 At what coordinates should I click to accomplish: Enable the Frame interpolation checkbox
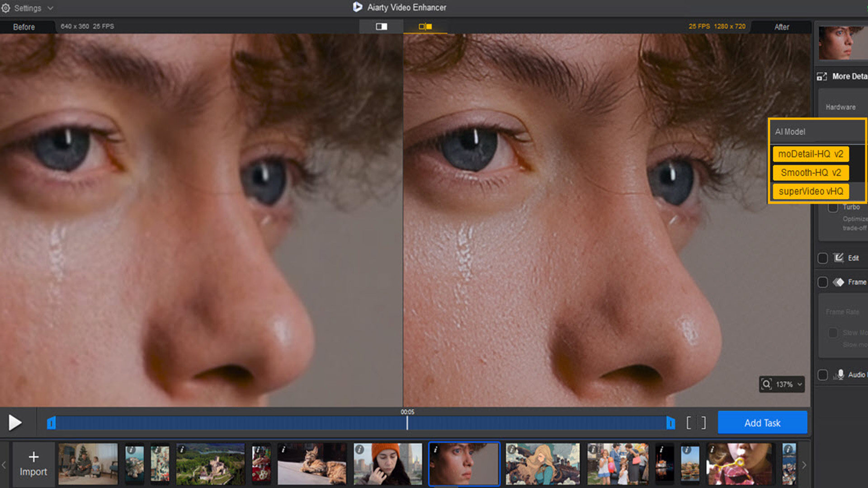click(823, 282)
